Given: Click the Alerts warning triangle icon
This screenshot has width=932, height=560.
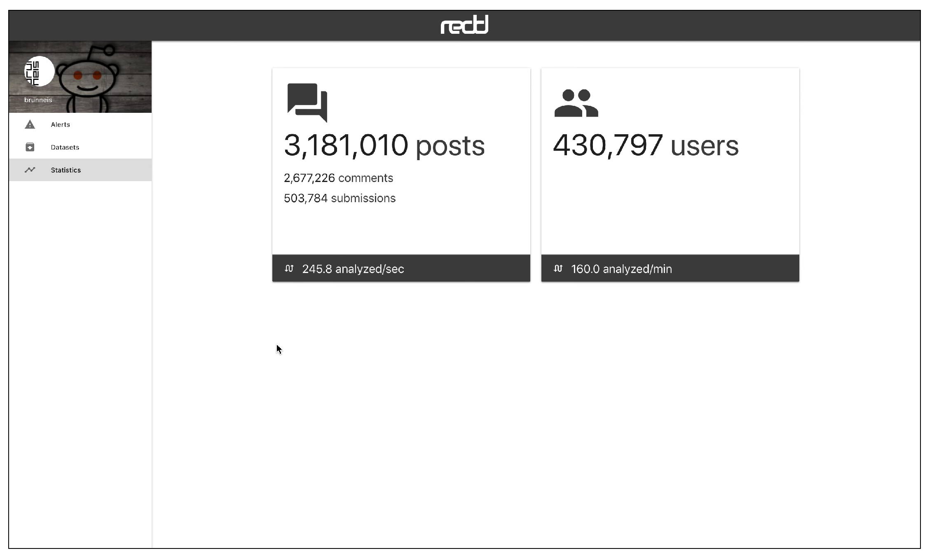Looking at the screenshot, I should pos(30,124).
